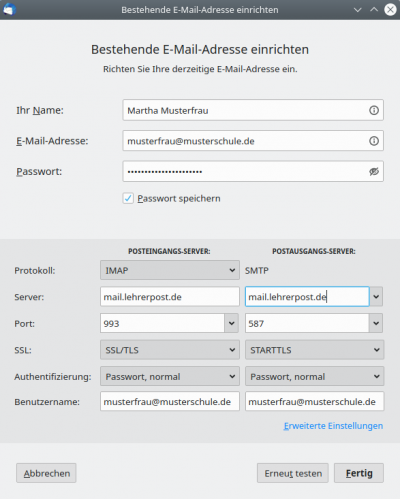Open the STARTTLS outgoing security dropdown
This screenshot has width=400, height=499.
coord(314,350)
